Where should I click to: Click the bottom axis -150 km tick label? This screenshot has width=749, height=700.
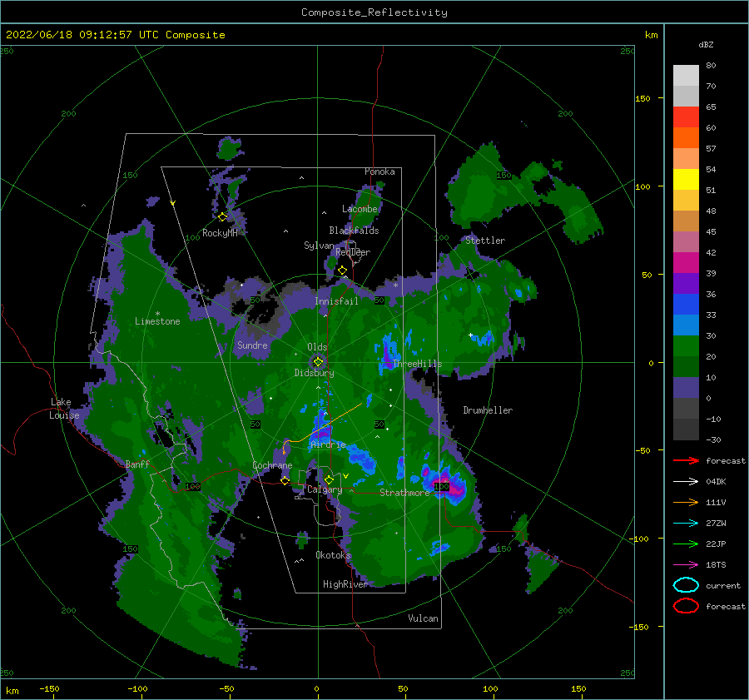[x=49, y=688]
